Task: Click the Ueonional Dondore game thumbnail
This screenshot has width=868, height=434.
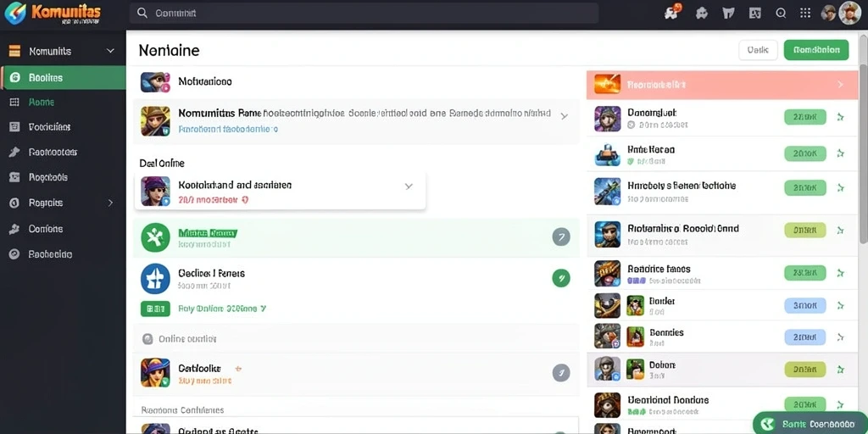Action: point(607,404)
